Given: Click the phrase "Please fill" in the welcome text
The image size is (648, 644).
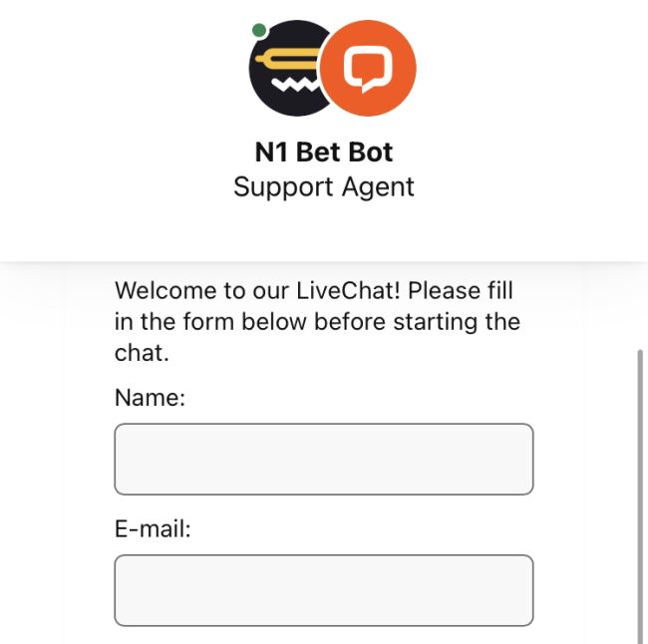Looking at the screenshot, I should (x=461, y=291).
